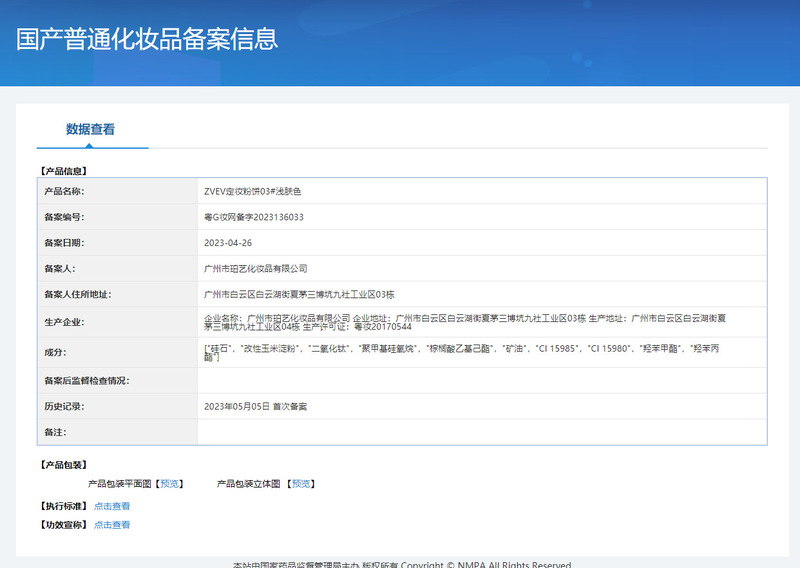Click the NMPA copyright footer text
Screen dimensions: 800x568
[402, 564]
